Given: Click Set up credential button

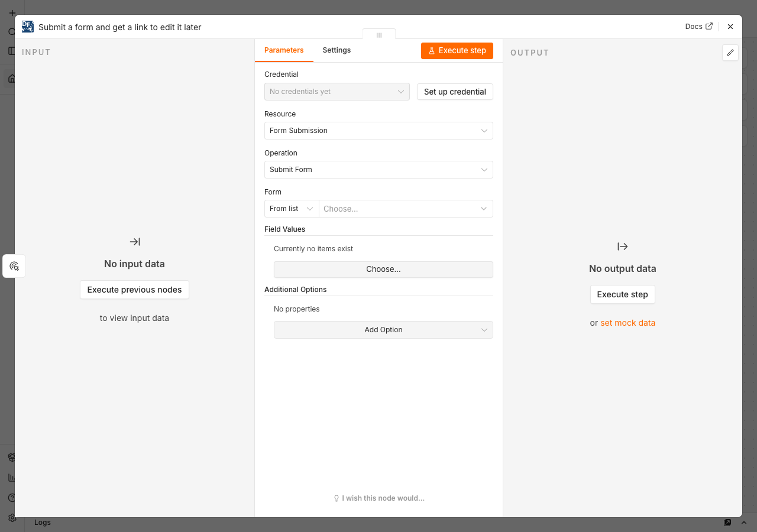Looking at the screenshot, I should click(x=455, y=92).
